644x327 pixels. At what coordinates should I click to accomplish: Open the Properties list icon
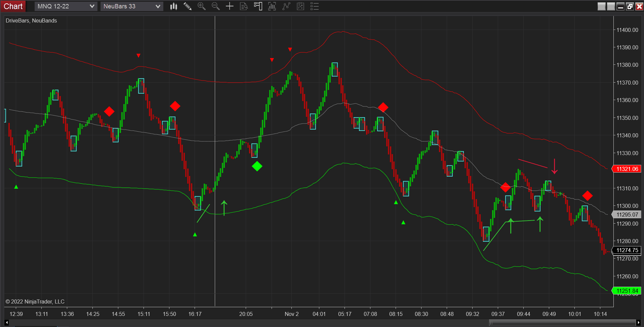[x=315, y=6]
